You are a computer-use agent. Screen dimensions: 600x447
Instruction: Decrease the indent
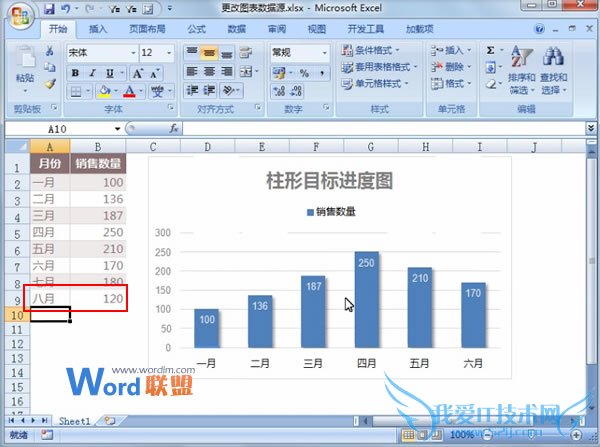click(192, 90)
